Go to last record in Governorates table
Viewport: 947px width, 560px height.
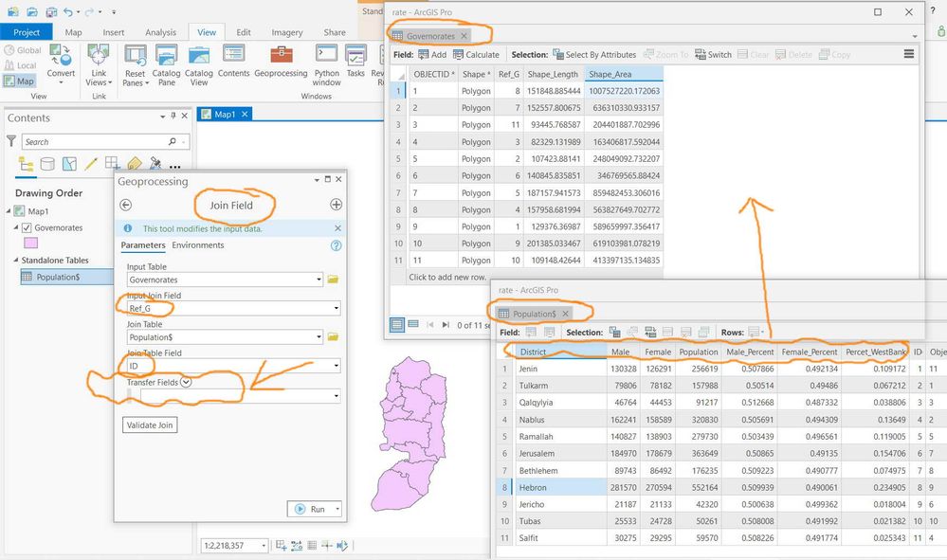tap(446, 325)
